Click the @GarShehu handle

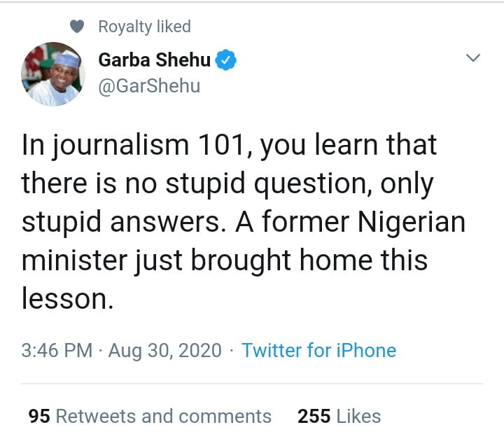tap(149, 86)
